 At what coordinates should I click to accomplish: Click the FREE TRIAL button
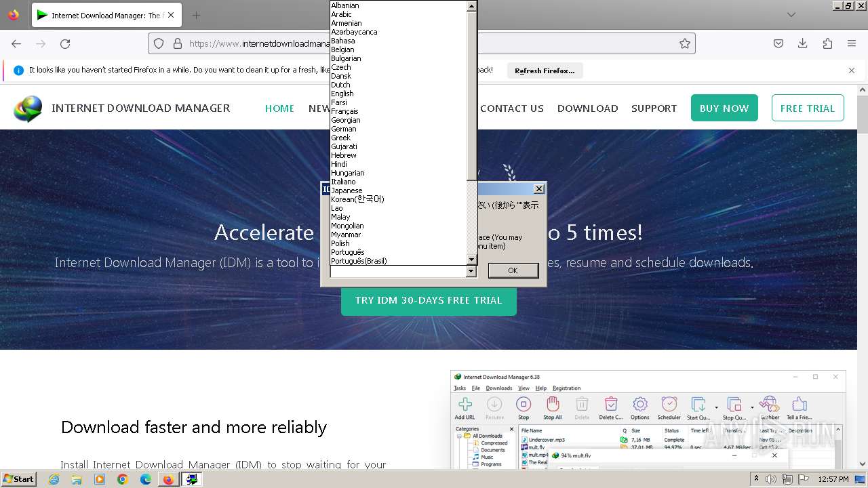808,108
